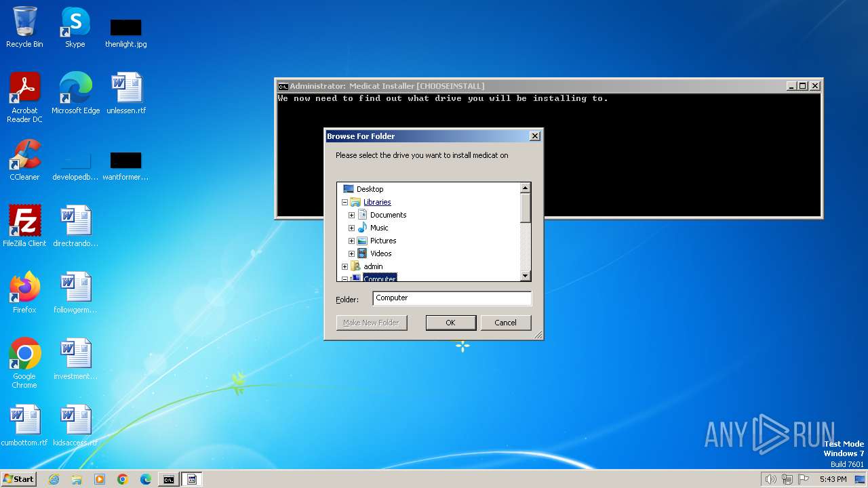Select the investment… document icon

pyautogui.click(x=75, y=359)
